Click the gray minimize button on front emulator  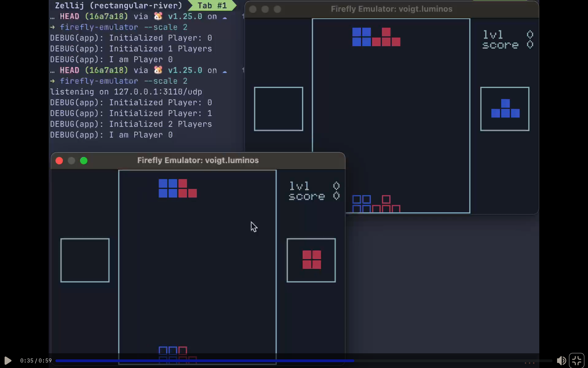71,161
